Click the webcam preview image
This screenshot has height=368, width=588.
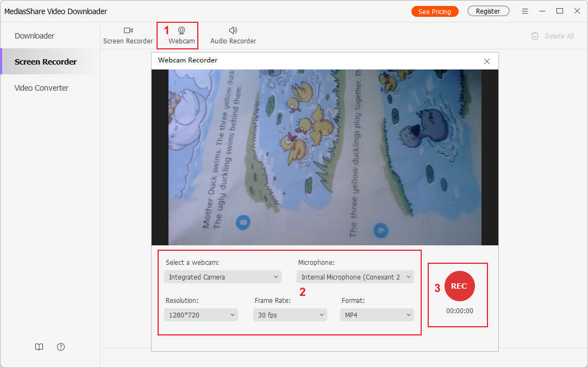(324, 157)
